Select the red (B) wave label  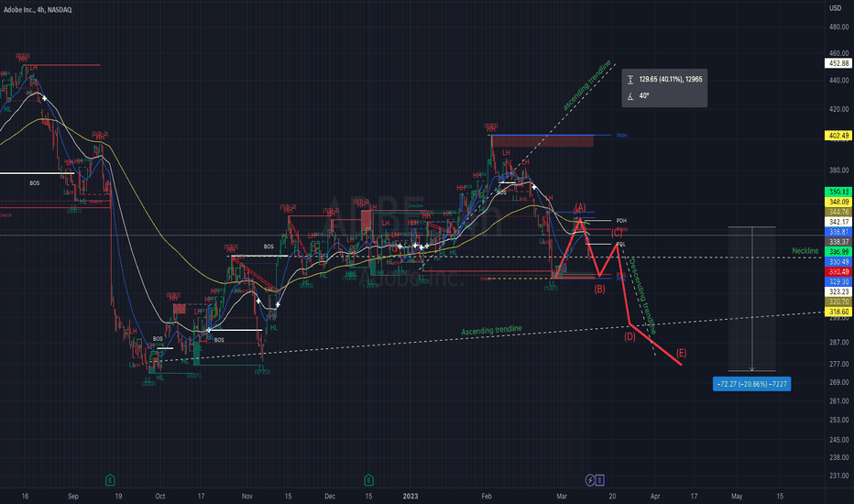pyautogui.click(x=599, y=290)
